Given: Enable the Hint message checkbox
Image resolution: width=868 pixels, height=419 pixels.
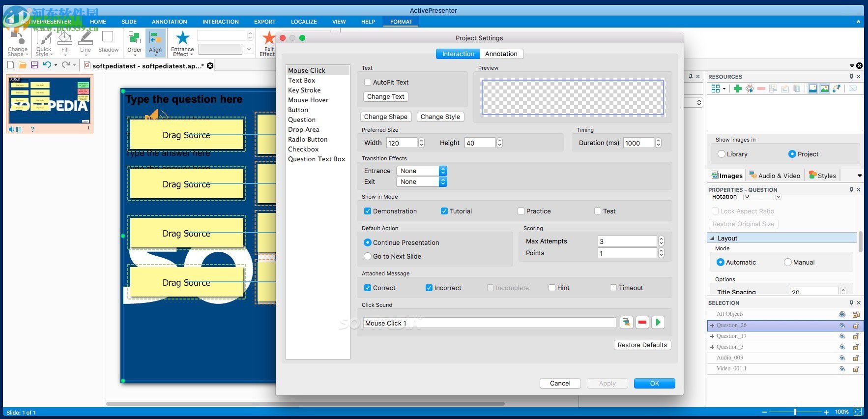Looking at the screenshot, I should [552, 288].
